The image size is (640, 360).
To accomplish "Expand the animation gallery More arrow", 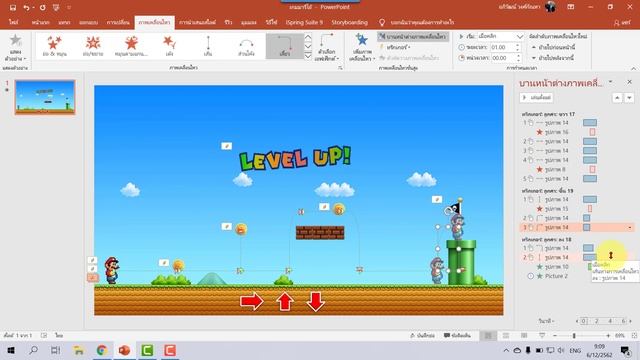I will (x=308, y=55).
